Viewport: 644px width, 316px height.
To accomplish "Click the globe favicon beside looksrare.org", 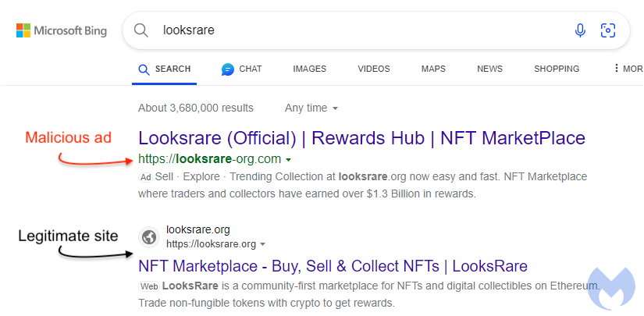I will coord(149,236).
